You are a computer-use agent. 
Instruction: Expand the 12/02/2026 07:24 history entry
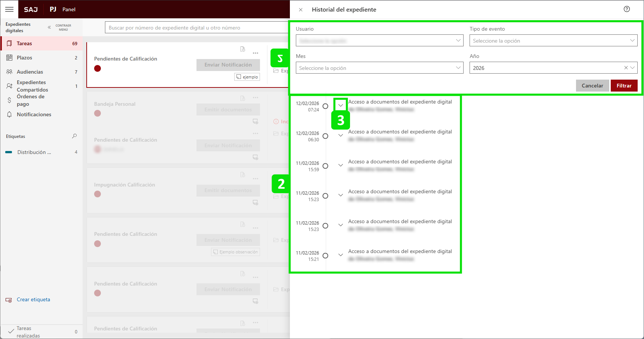pos(340,105)
